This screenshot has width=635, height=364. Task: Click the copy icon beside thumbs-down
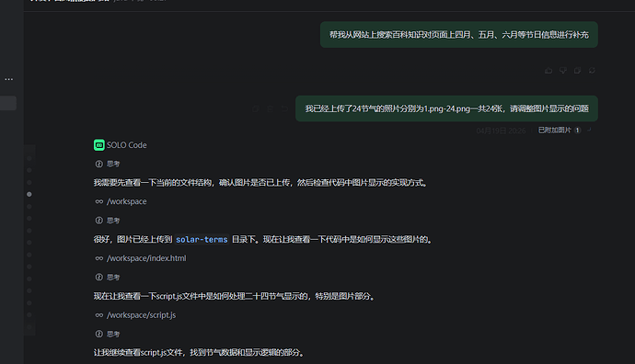[x=578, y=71]
